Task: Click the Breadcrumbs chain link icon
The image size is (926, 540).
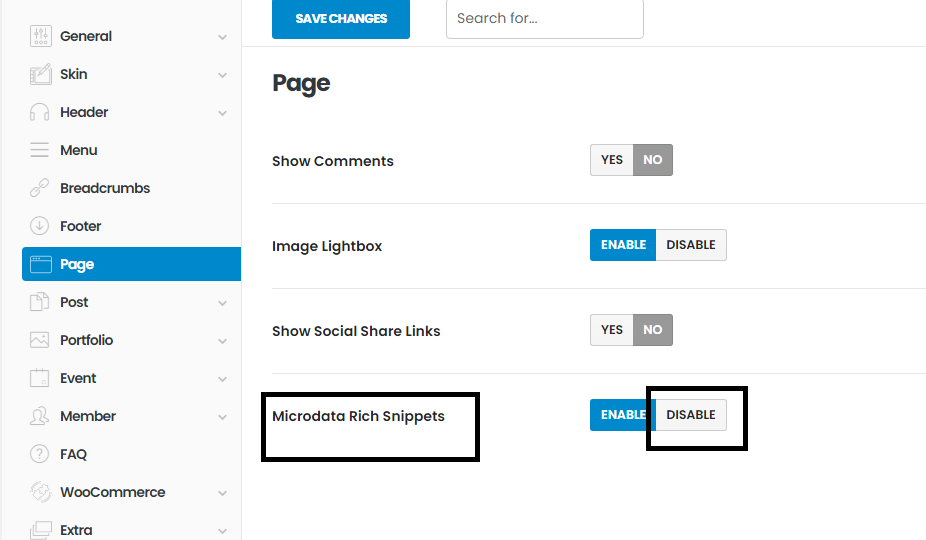Action: 40,188
